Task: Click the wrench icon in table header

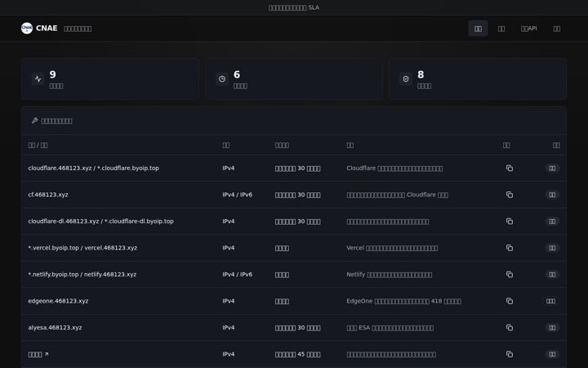Action: pos(35,120)
